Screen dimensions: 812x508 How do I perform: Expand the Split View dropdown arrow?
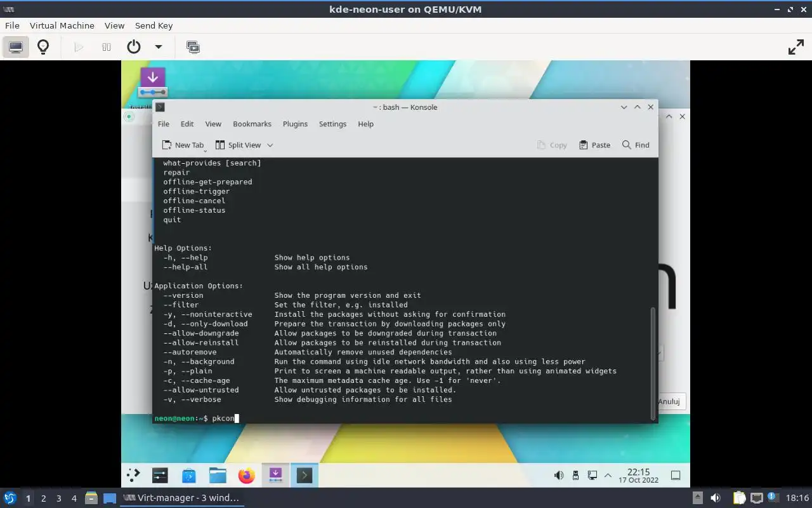coord(270,145)
